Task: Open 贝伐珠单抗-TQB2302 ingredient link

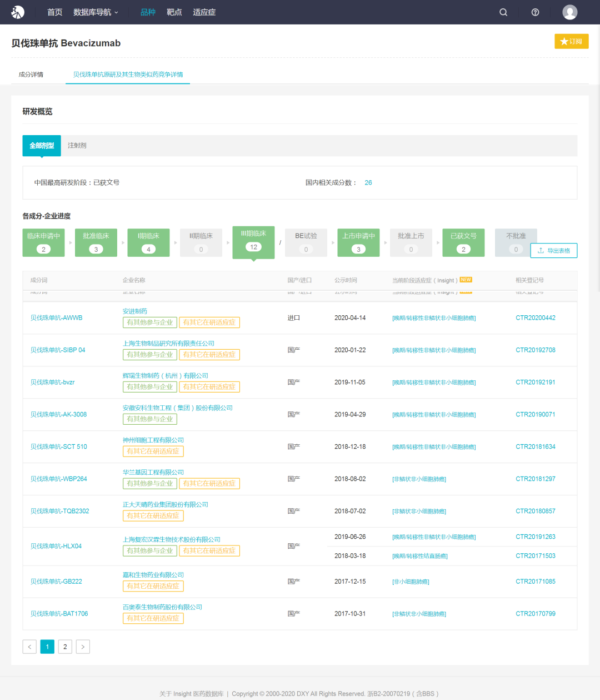Action: [60, 512]
